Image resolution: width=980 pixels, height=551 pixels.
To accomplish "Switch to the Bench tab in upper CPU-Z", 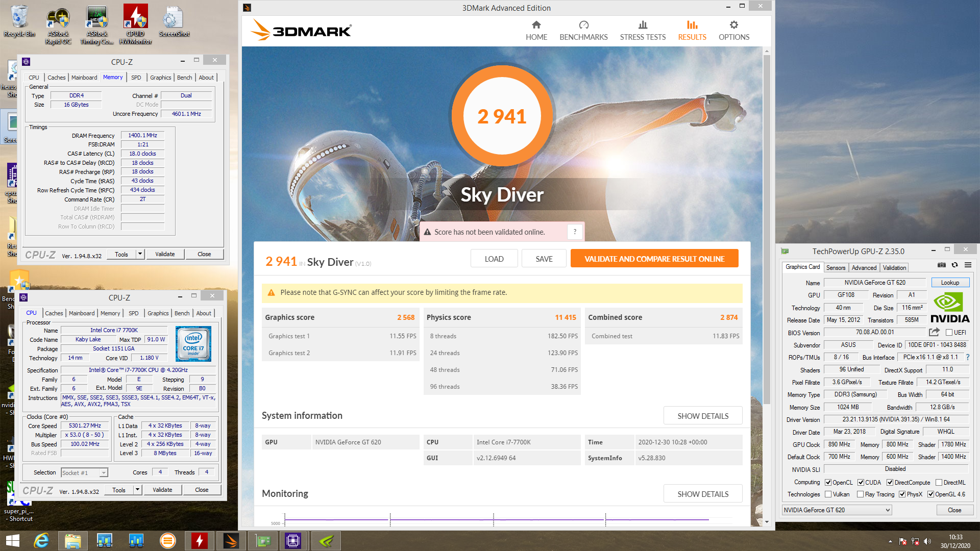I will tap(185, 78).
